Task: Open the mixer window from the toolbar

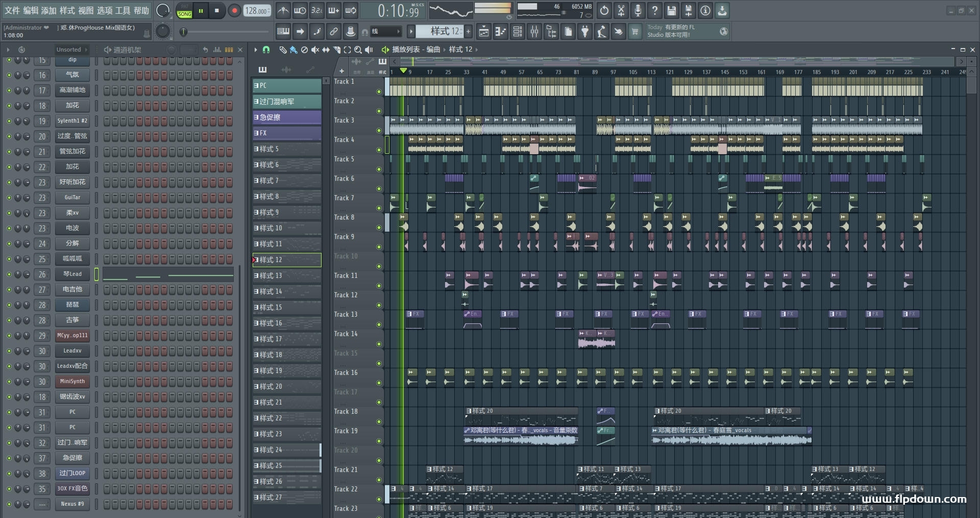Action: pos(534,32)
